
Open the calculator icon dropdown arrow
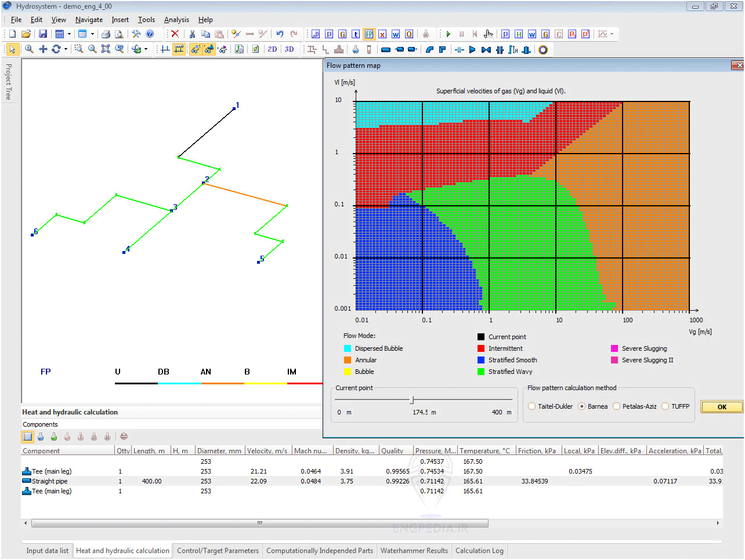[x=69, y=34]
